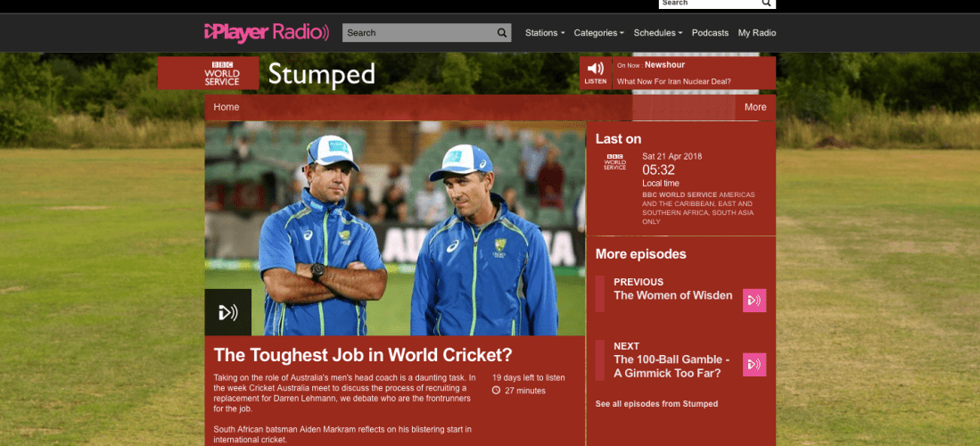
Task: Click the iPlayer Radio logo
Action: 266,33
